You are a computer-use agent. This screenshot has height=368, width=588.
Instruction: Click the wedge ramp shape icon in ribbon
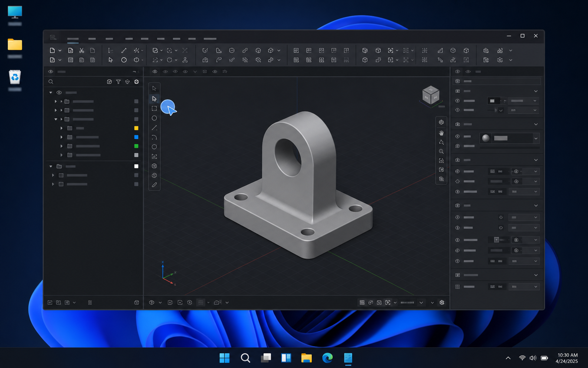point(440,50)
